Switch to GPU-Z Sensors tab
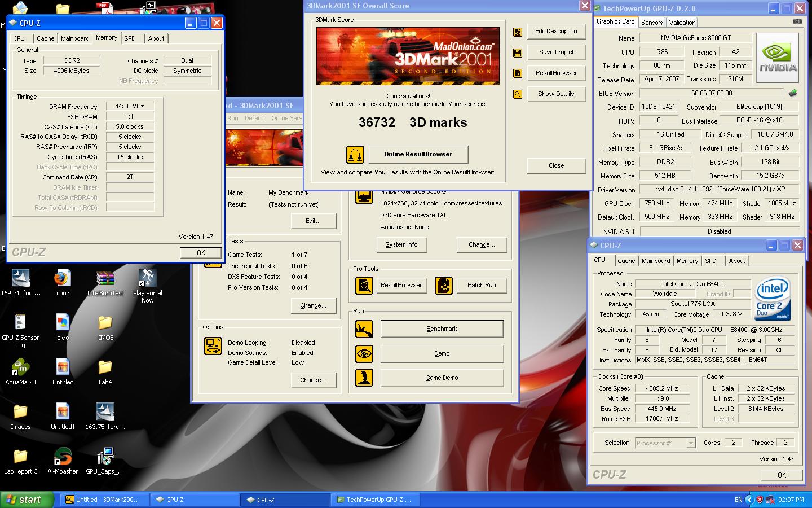The width and height of the screenshot is (812, 508). [652, 23]
